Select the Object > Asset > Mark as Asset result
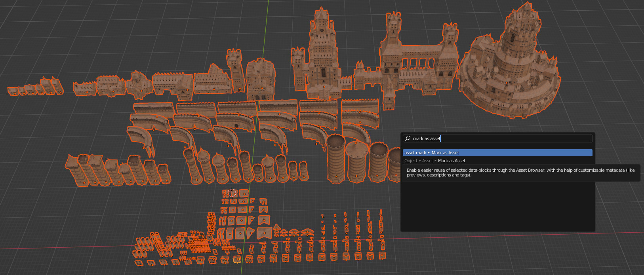The width and height of the screenshot is (644, 275). coord(497,161)
